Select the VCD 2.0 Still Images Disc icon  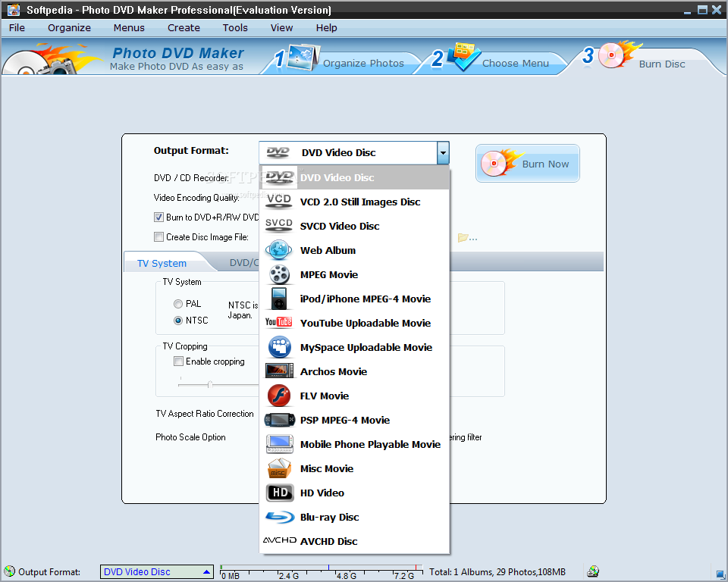tap(278, 202)
